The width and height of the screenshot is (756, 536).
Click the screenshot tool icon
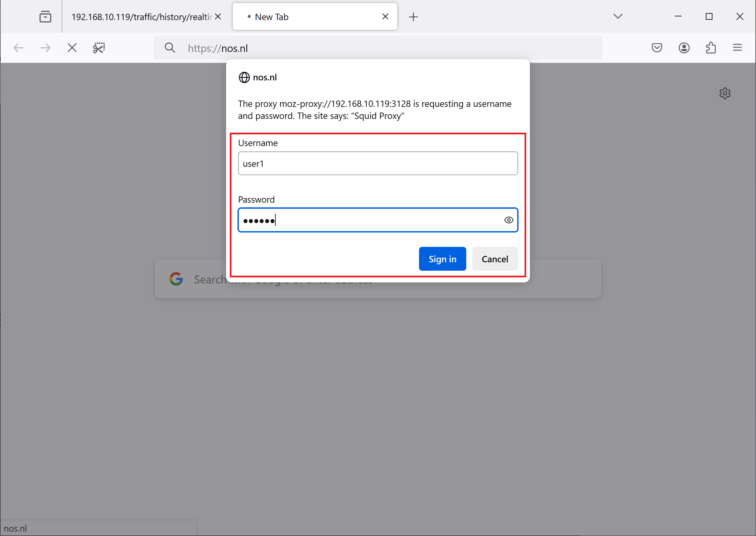coord(99,48)
